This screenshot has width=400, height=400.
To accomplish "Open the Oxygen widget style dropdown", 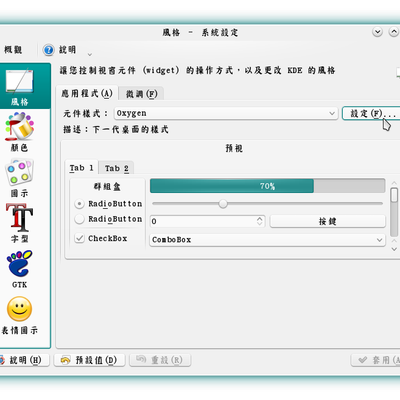I will (x=226, y=113).
